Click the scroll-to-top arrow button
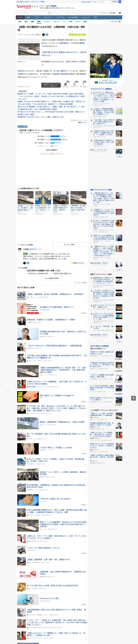138x644 pixels. tap(133, 398)
